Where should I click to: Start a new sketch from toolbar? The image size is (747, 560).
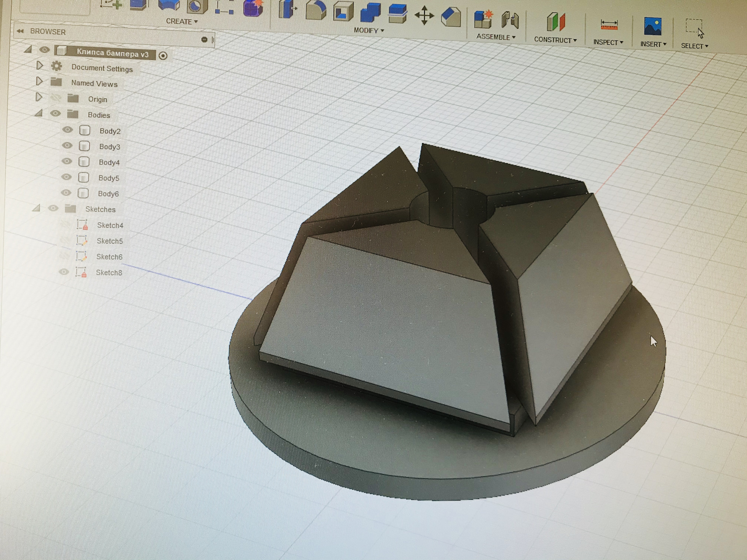click(x=112, y=4)
